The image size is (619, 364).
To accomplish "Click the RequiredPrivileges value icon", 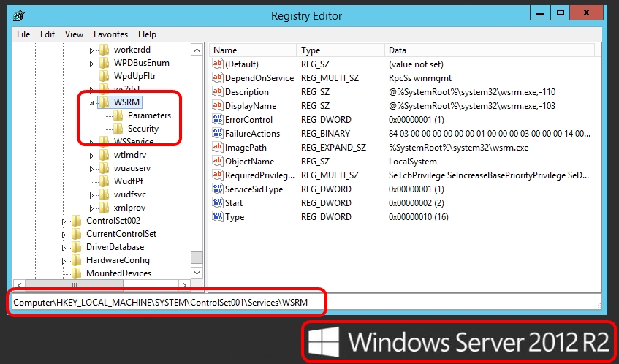I will tap(218, 175).
